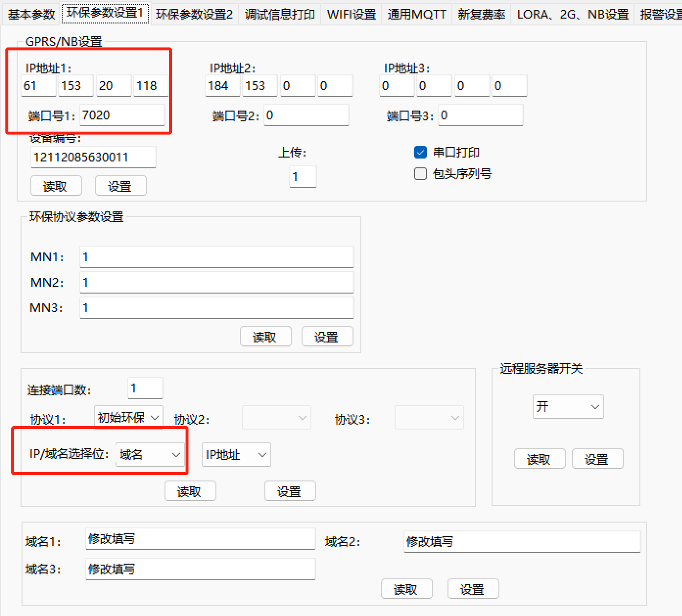Switch to the 基本参数 tab

click(x=31, y=14)
